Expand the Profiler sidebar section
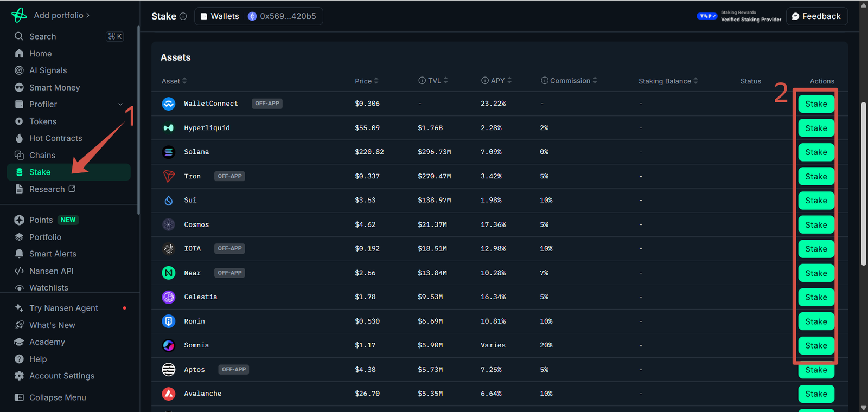The image size is (868, 412). [120, 104]
